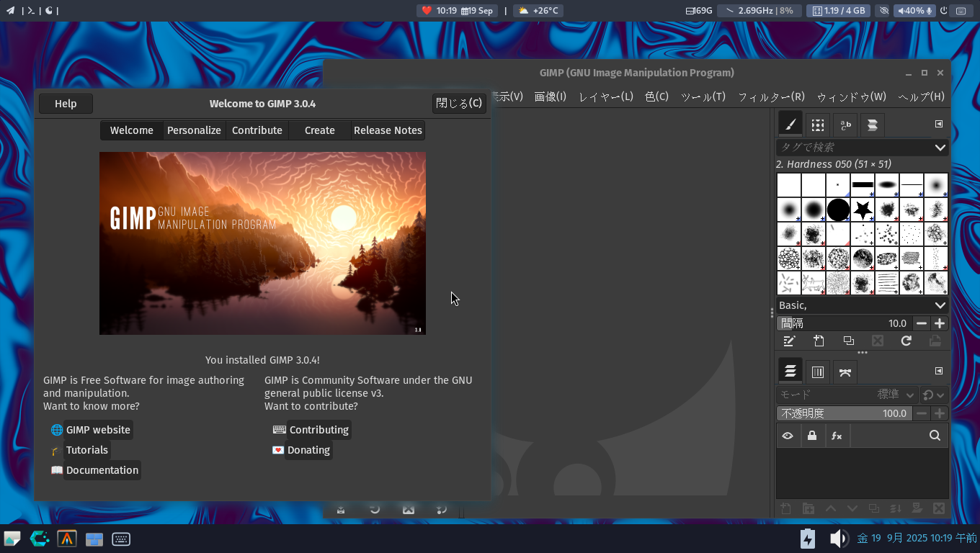Switch to the Personalize tab

(194, 130)
